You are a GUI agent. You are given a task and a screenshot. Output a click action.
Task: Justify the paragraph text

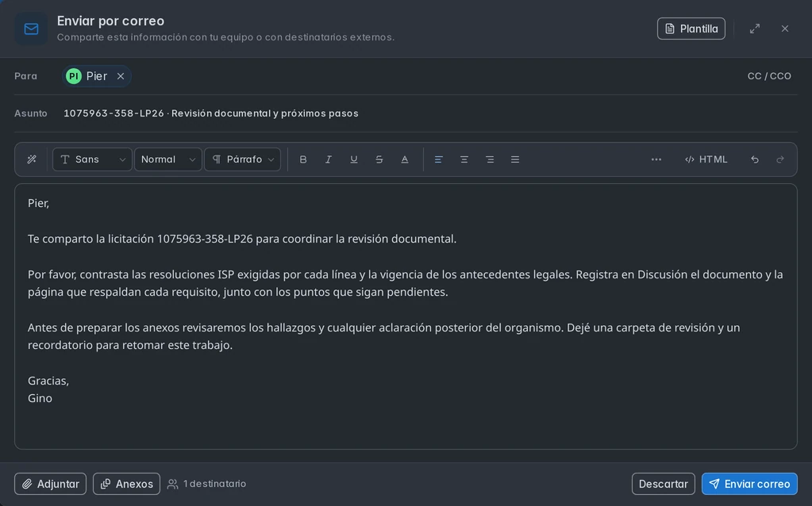515,159
